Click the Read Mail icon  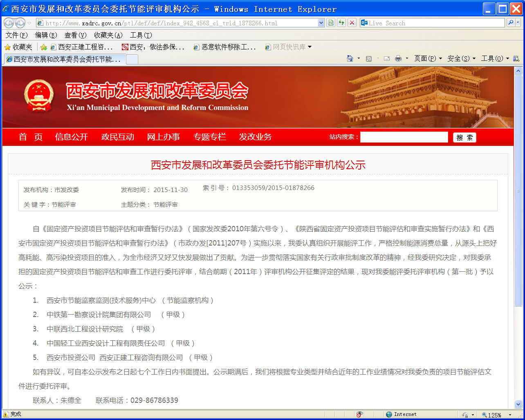[386, 58]
